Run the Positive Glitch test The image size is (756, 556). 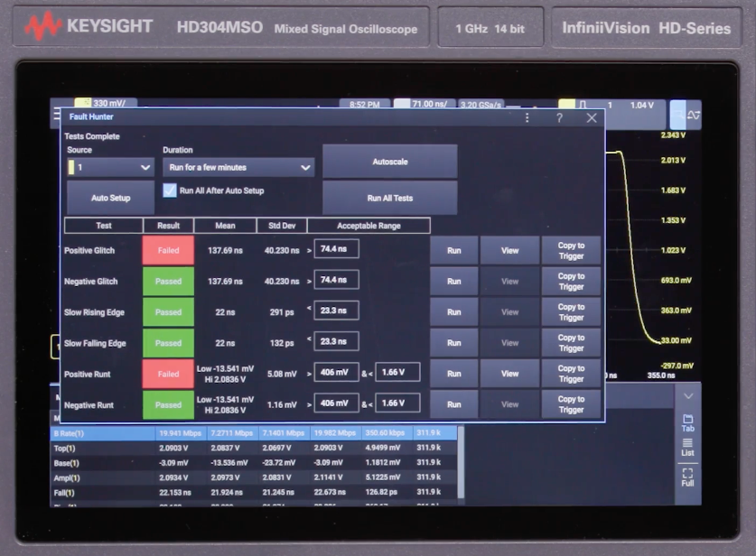tap(454, 250)
